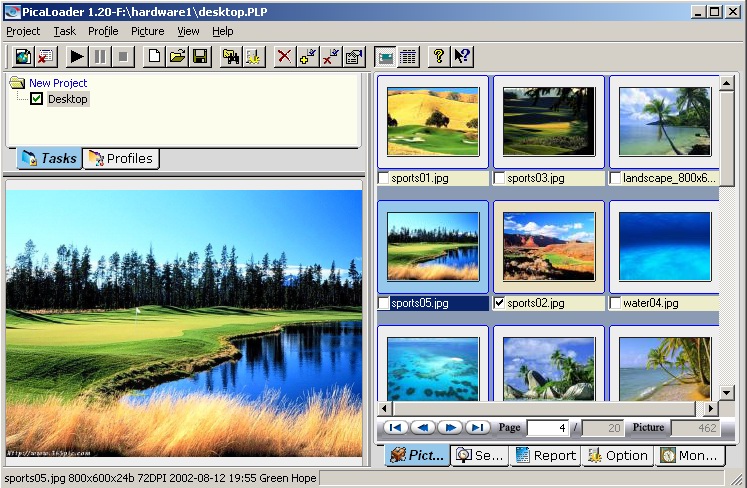Open the Report tab
The width and height of the screenshot is (747, 488).
pos(545,455)
